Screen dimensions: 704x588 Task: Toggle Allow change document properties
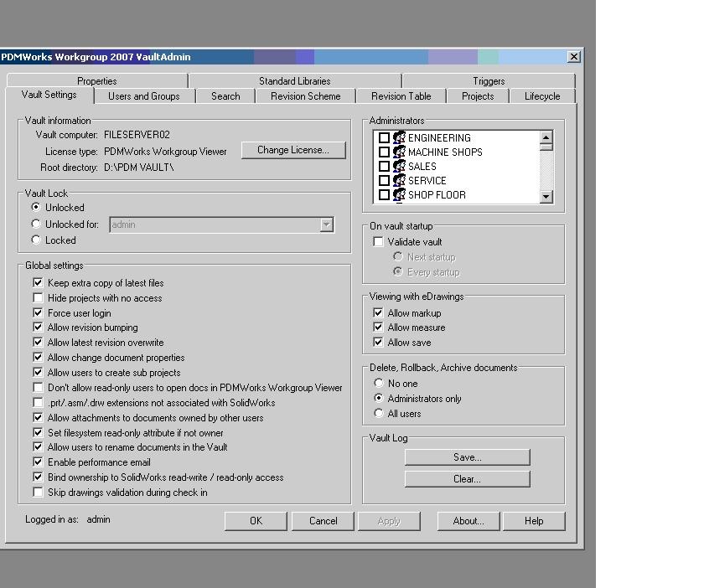click(38, 358)
